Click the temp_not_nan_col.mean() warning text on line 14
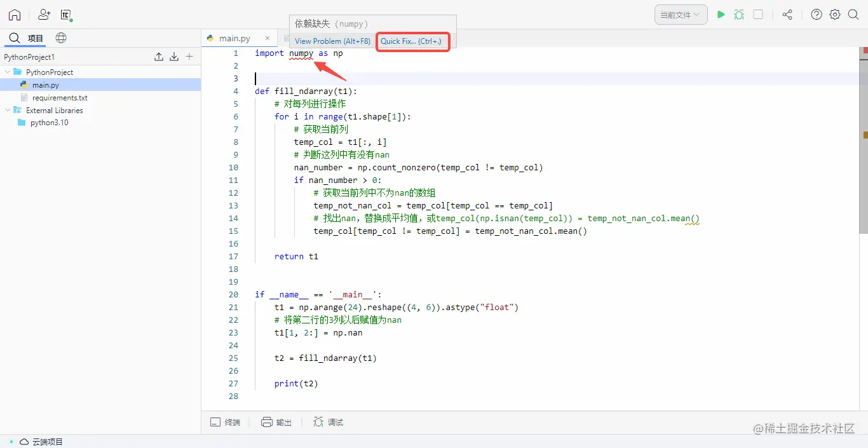Viewport: 868px width, 448px height. (x=644, y=219)
